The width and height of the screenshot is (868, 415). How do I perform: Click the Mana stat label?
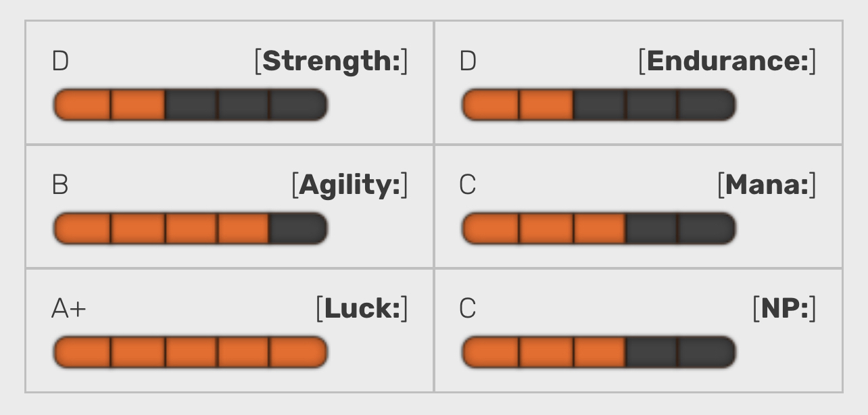[x=767, y=185]
